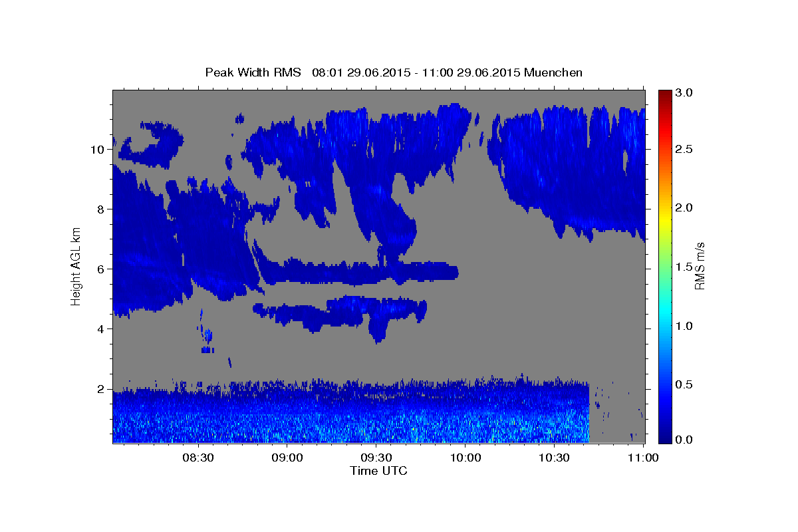Click the 09:00 time tick label

click(x=287, y=458)
